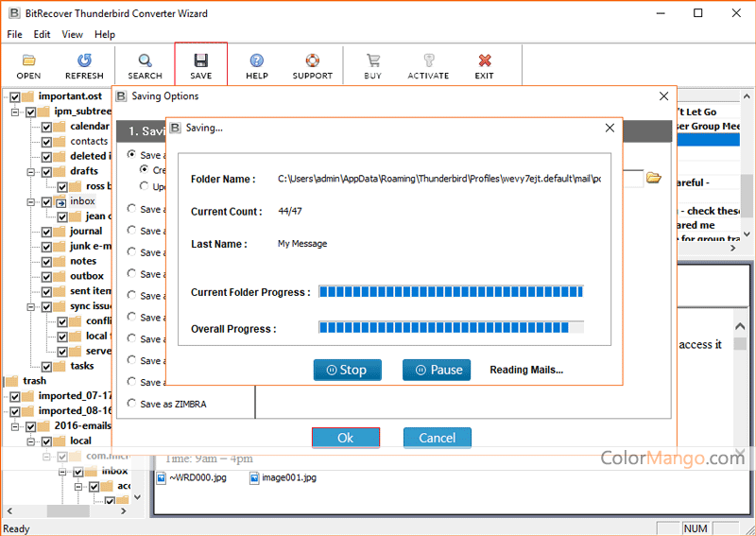Toggle the contacts folder checkbox
This screenshot has width=756, height=536.
(46, 143)
